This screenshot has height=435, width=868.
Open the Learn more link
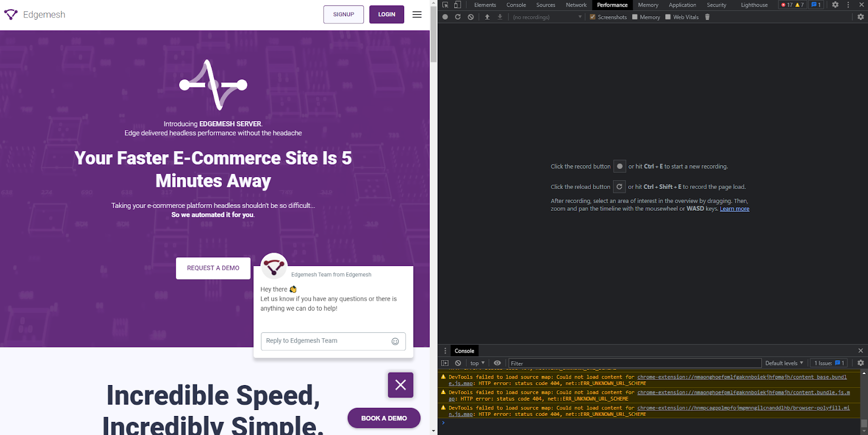(735, 209)
